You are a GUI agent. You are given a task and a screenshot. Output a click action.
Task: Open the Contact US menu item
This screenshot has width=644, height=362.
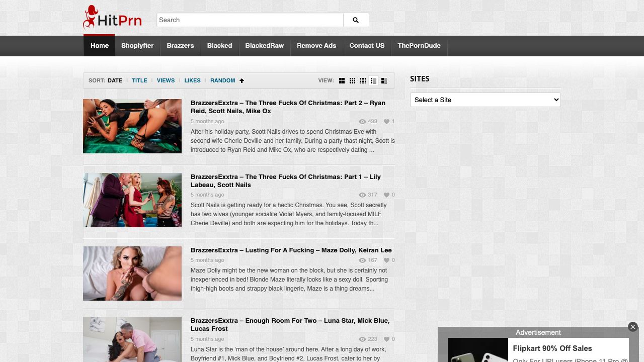point(367,46)
